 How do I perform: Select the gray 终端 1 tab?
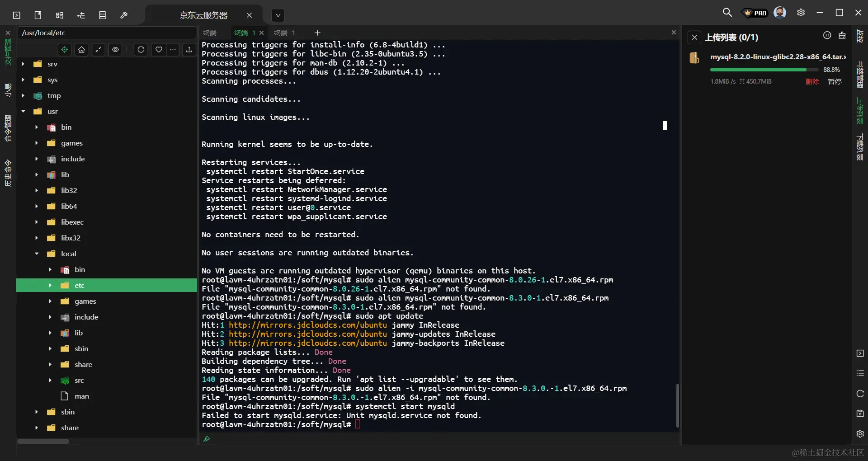coord(284,33)
